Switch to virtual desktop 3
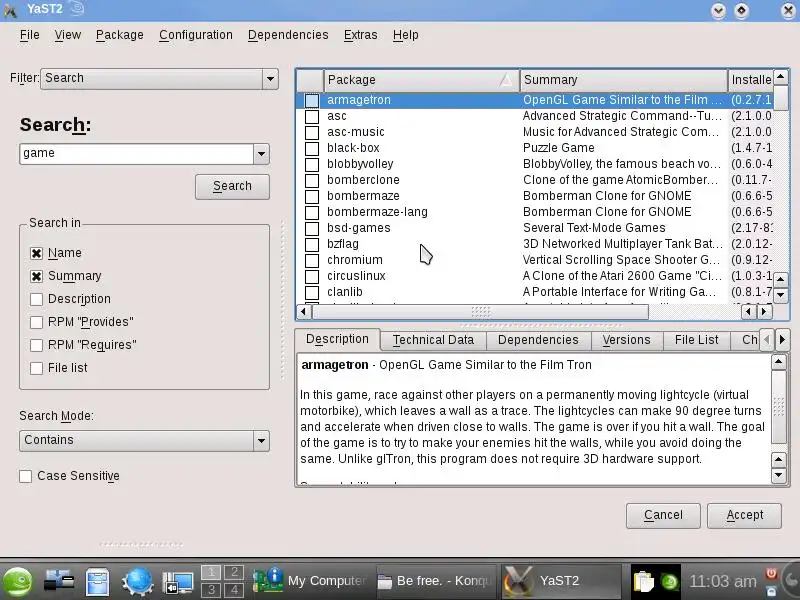 (x=211, y=590)
